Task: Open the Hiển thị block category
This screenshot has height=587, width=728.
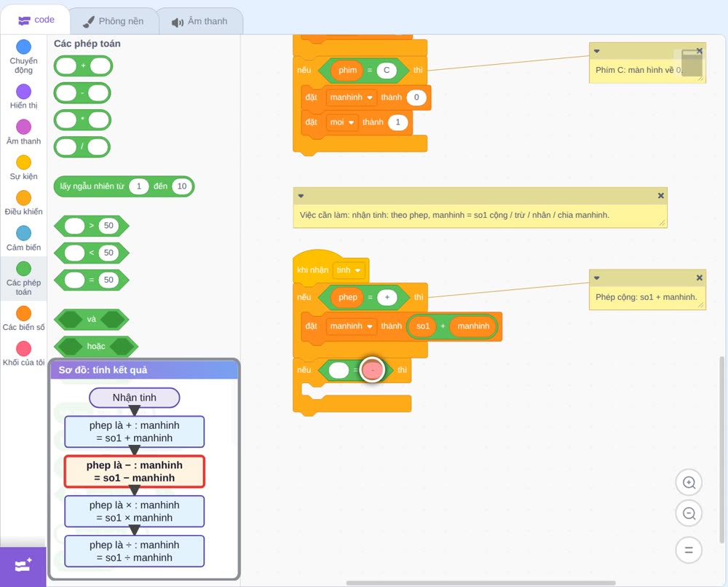Action: click(24, 97)
